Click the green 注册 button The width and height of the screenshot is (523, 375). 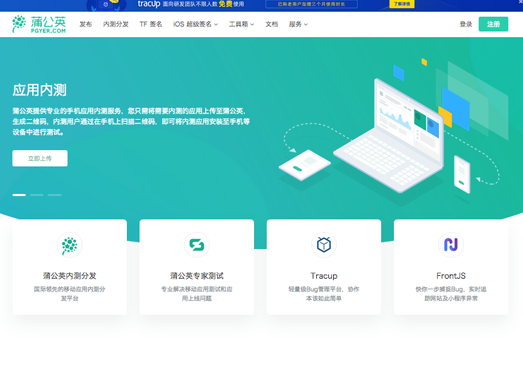[493, 24]
